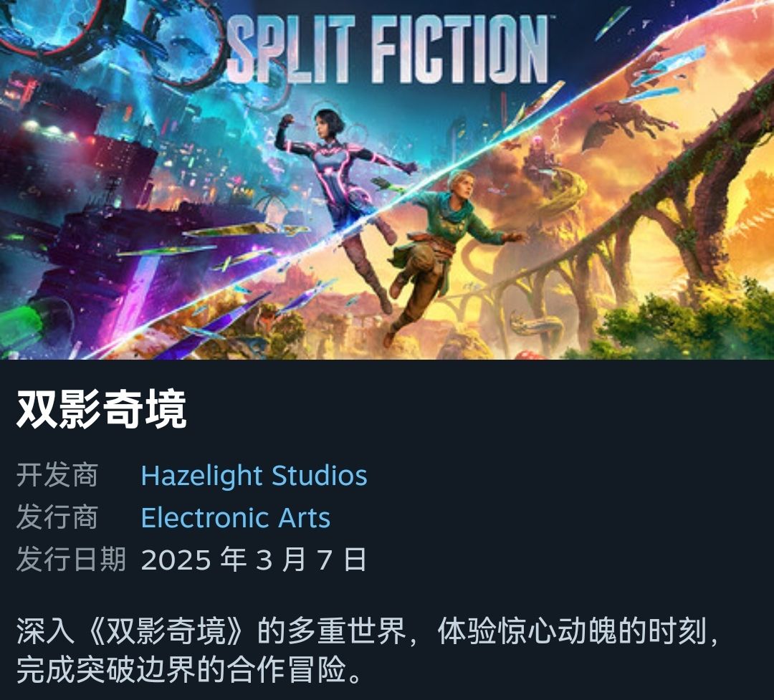Click the 开发商 label

(57, 476)
